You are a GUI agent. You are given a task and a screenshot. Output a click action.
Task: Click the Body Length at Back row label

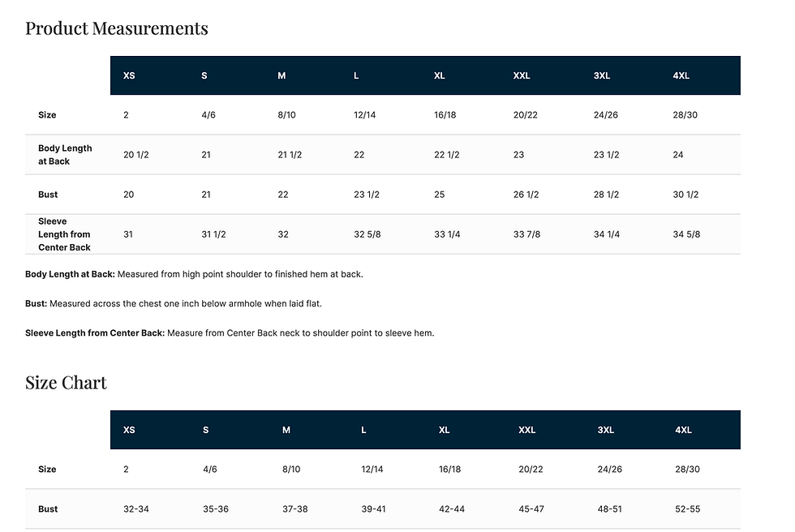pos(65,155)
